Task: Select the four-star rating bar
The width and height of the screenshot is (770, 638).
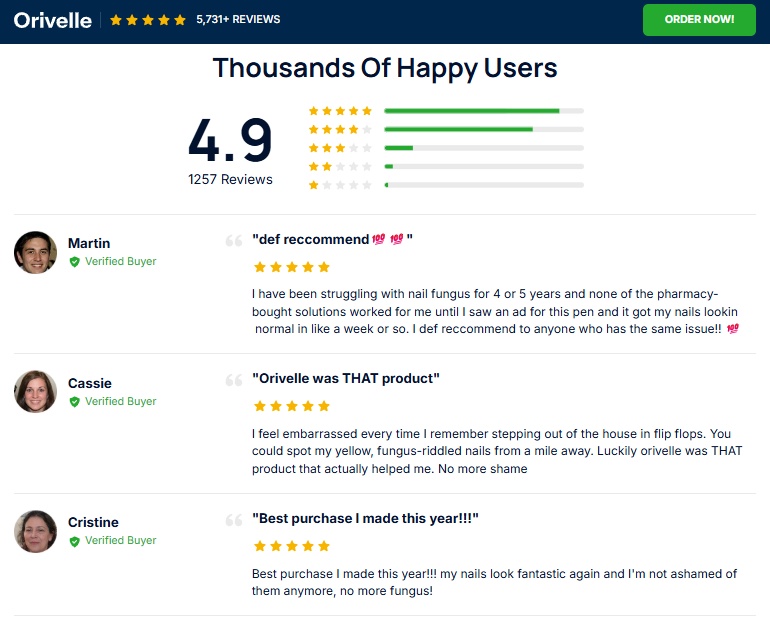Action: tap(483, 129)
